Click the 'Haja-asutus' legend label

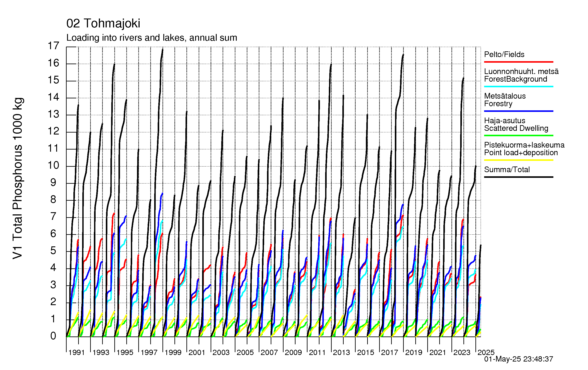505,121
